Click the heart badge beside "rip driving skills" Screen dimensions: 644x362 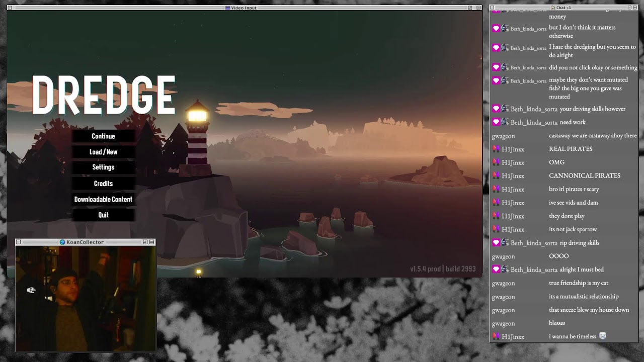(x=496, y=243)
